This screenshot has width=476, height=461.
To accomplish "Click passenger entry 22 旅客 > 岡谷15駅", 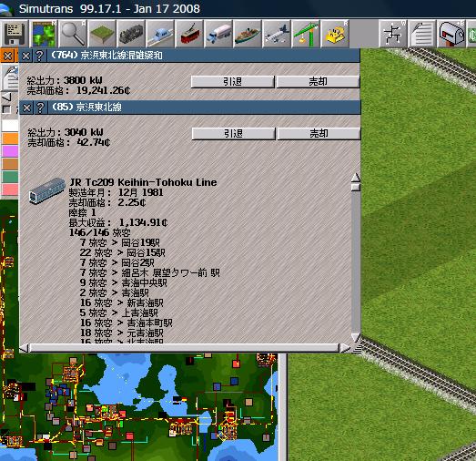I will pos(123,252).
